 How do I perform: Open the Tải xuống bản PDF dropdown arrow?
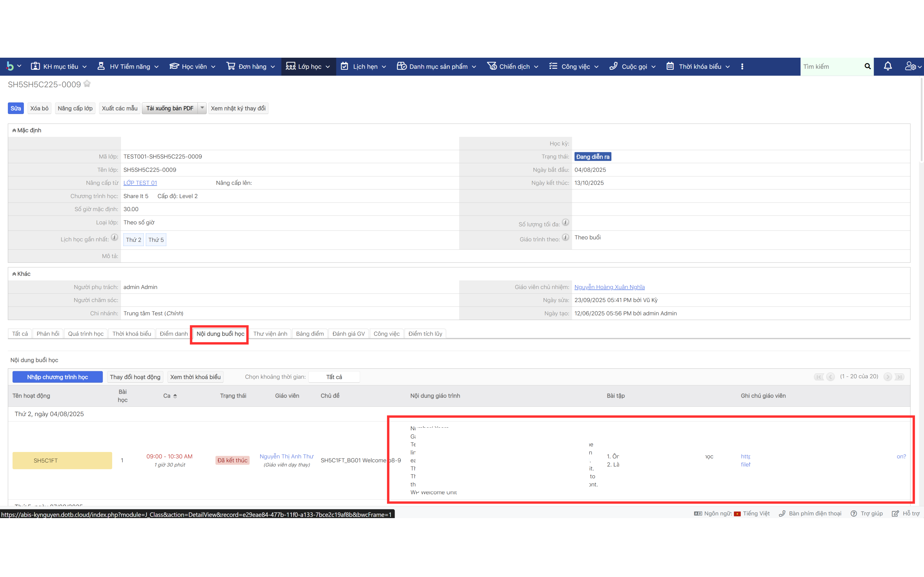click(x=202, y=108)
